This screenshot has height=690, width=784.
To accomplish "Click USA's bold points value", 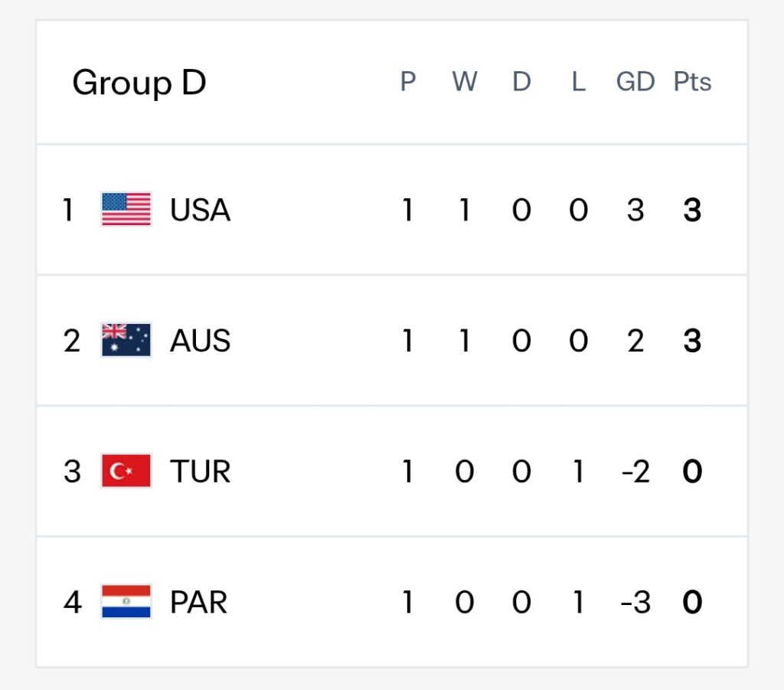I will point(692,210).
